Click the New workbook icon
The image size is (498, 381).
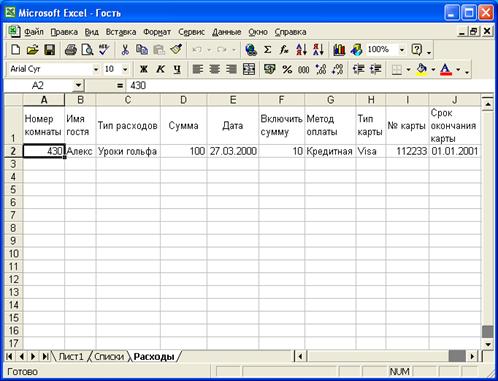15,50
